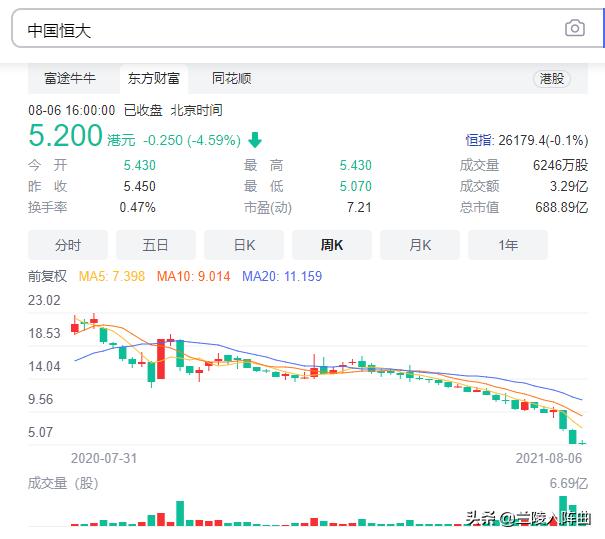Click the 成交额 value 3.29亿

(569, 186)
